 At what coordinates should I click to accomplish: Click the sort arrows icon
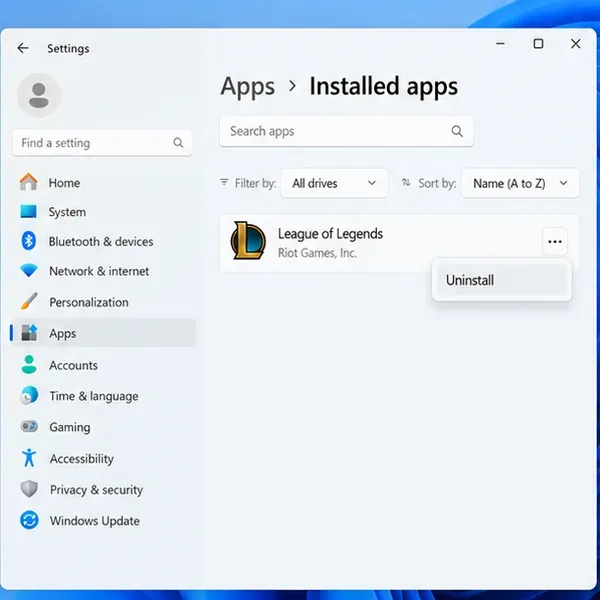coord(406,183)
